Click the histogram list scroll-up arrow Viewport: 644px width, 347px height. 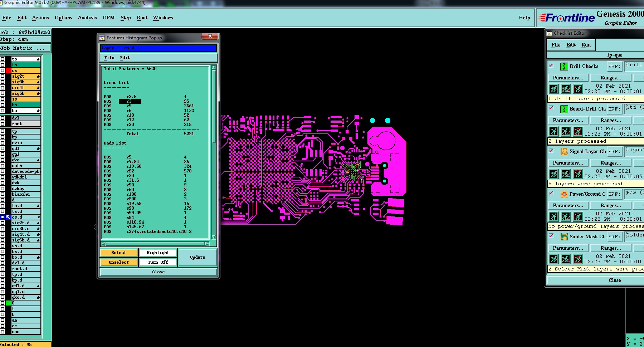pyautogui.click(x=214, y=68)
